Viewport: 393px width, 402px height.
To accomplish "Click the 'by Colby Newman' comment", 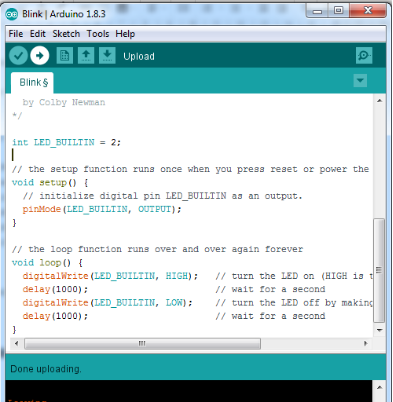I will click(64, 102).
